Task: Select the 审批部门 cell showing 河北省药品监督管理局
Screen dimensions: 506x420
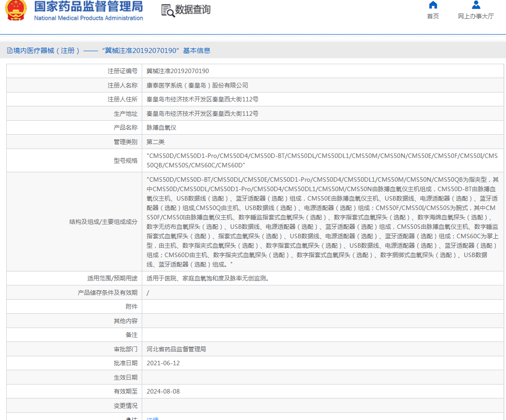Action: 176,349
